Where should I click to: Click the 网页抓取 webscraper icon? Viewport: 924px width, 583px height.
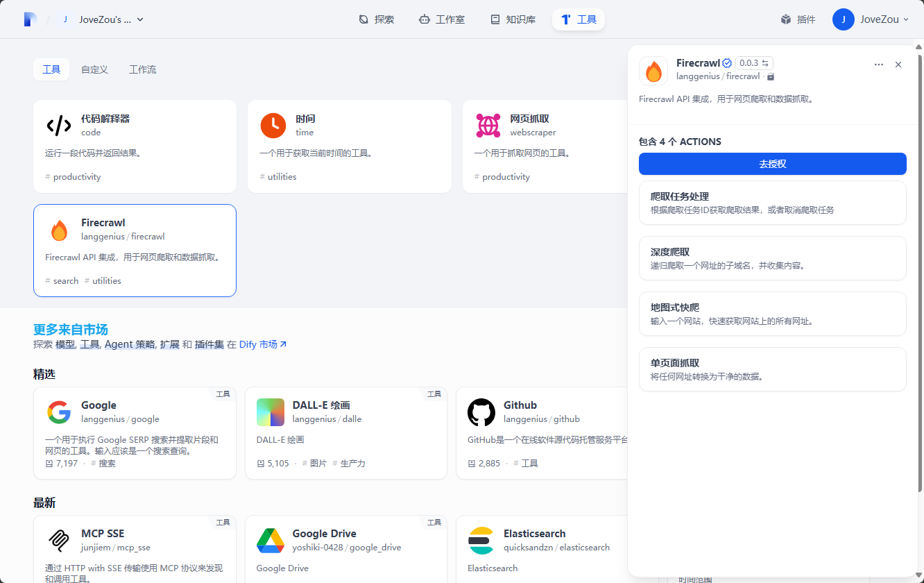pos(488,126)
